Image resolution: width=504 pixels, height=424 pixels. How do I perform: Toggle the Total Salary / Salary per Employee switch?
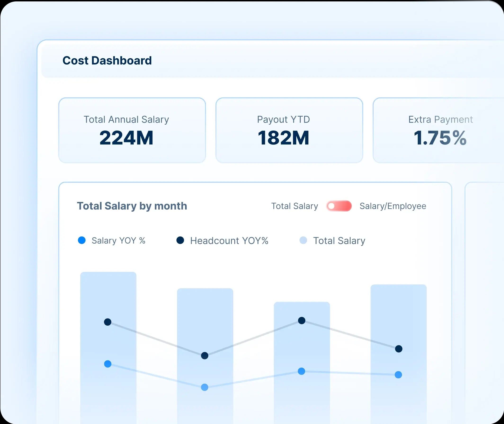[x=339, y=206]
